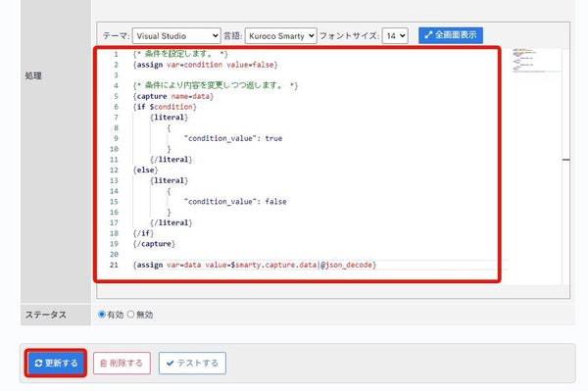The image size is (588, 391).
Task: Click the {/capture} line
Action: [x=154, y=244]
